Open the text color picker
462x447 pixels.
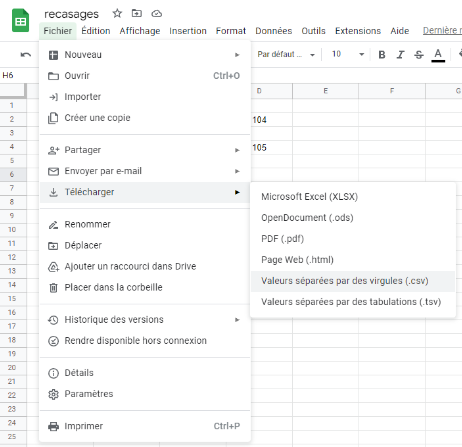click(x=438, y=55)
